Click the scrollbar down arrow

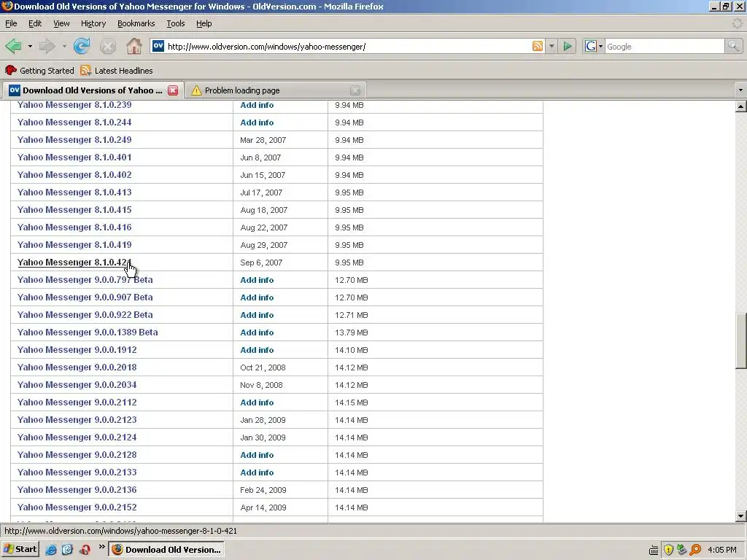pos(740,516)
